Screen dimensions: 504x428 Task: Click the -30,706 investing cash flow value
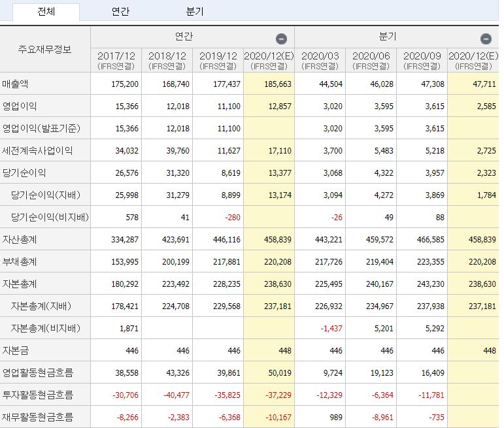(126, 395)
